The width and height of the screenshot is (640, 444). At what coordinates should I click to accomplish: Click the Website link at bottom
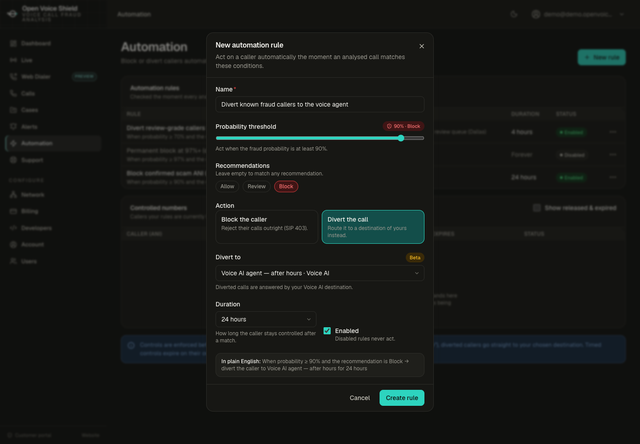click(x=90, y=435)
